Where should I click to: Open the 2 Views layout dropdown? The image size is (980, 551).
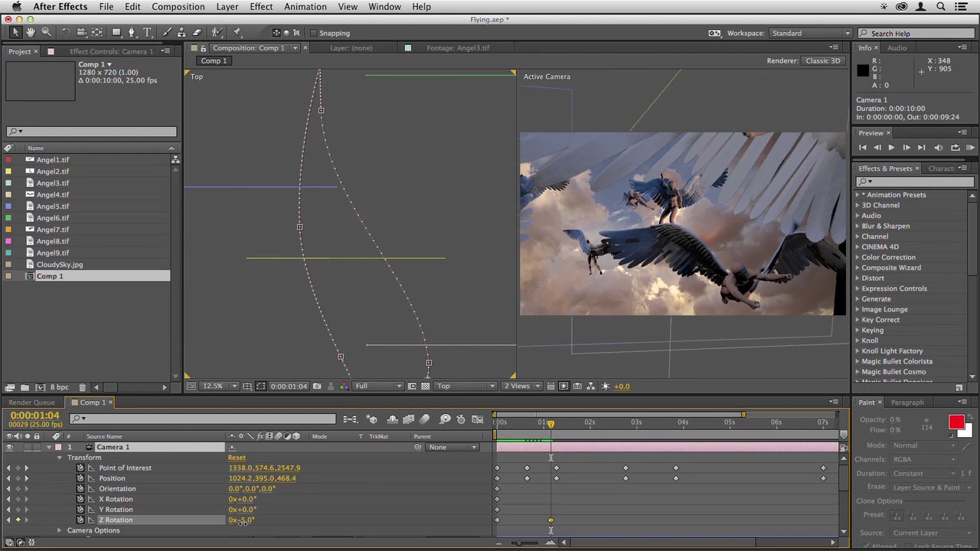[x=521, y=386]
